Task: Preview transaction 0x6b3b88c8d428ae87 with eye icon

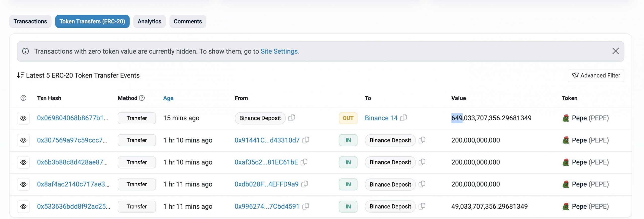Action: point(23,162)
